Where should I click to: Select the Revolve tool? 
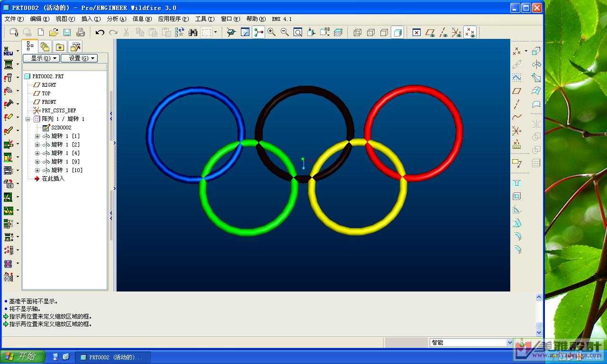(x=536, y=64)
